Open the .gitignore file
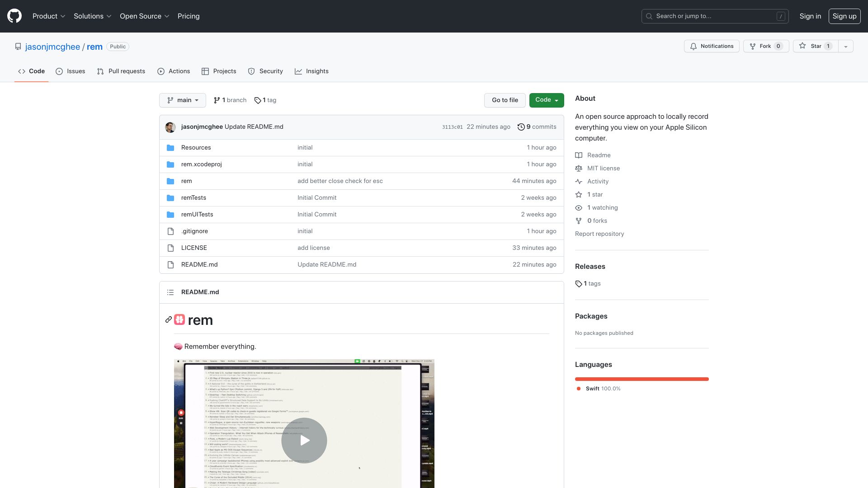 (x=194, y=231)
